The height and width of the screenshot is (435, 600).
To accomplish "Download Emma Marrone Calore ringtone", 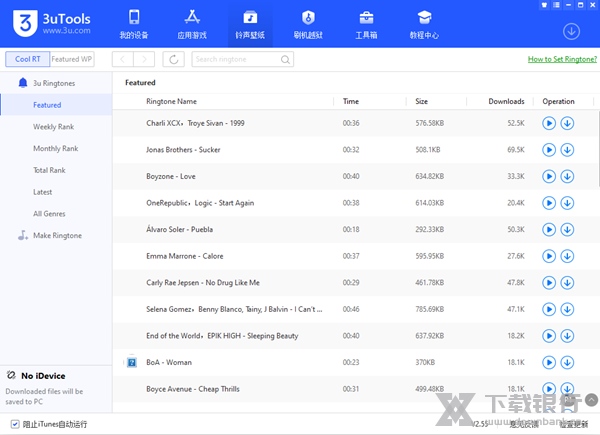I will tap(567, 256).
